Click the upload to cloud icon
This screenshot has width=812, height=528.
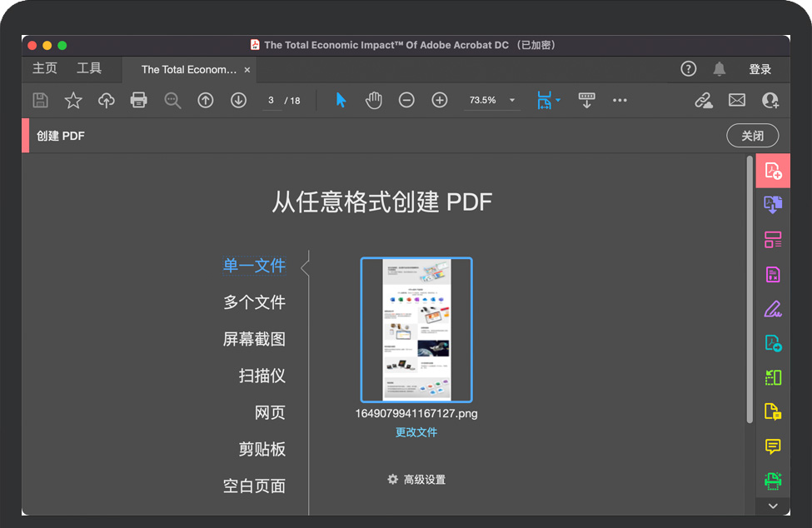tap(107, 100)
